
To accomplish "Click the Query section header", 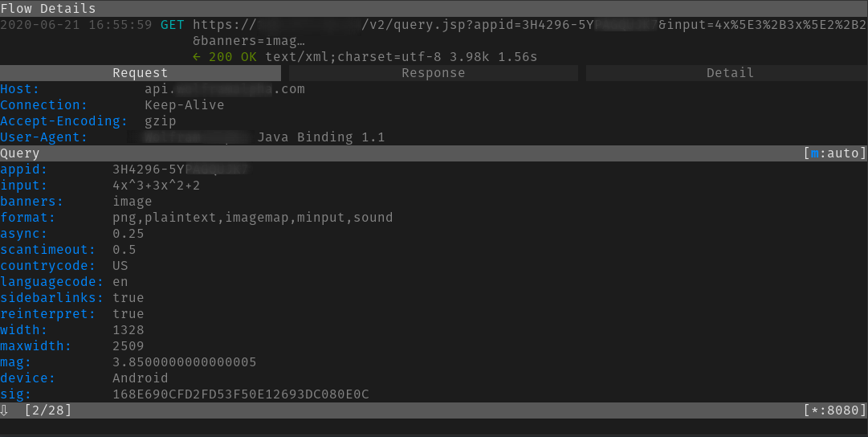I will [x=20, y=153].
